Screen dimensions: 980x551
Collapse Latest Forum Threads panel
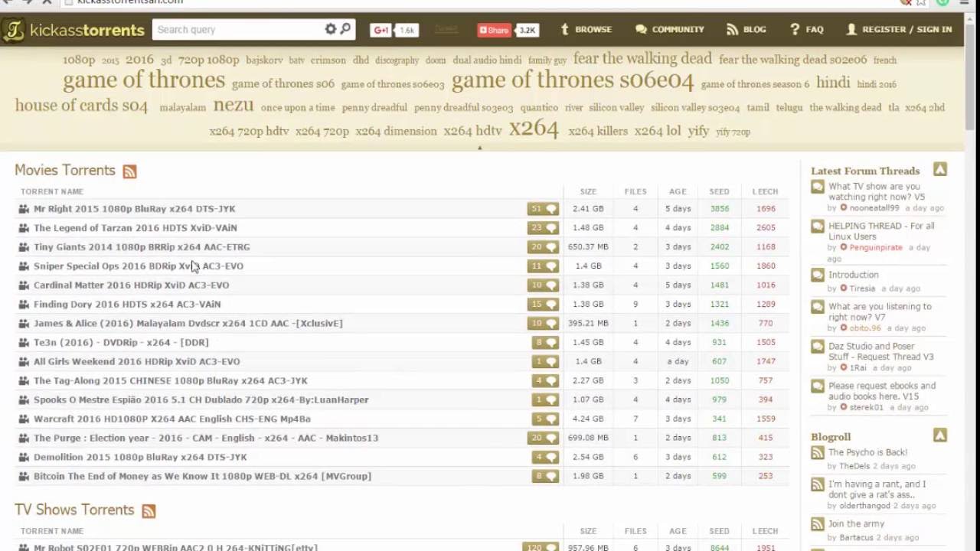pyautogui.click(x=940, y=169)
